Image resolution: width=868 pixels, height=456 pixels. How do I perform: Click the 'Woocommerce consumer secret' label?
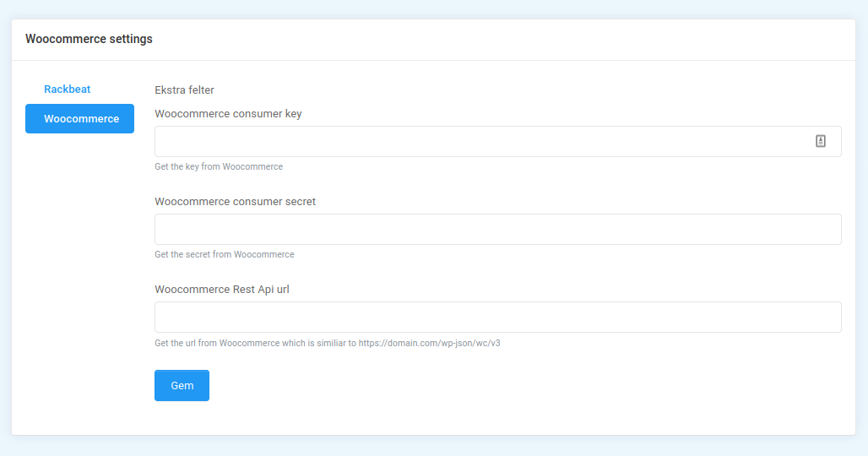(x=235, y=202)
